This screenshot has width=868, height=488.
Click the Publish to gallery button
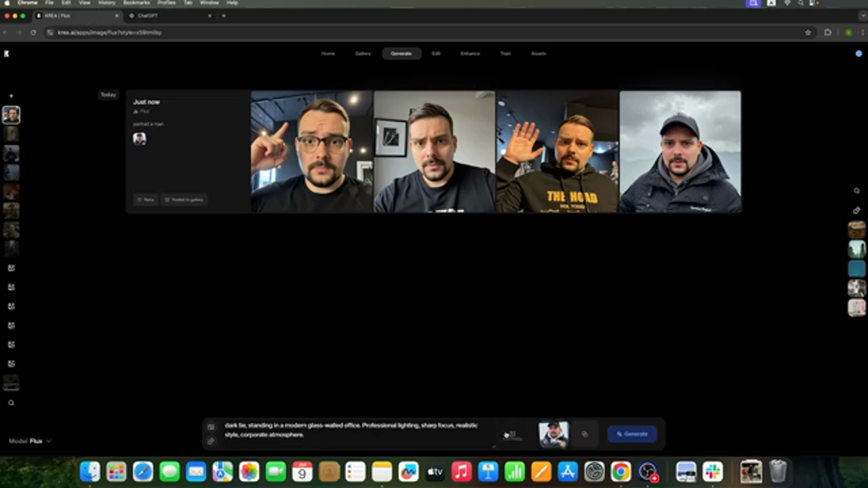(184, 200)
